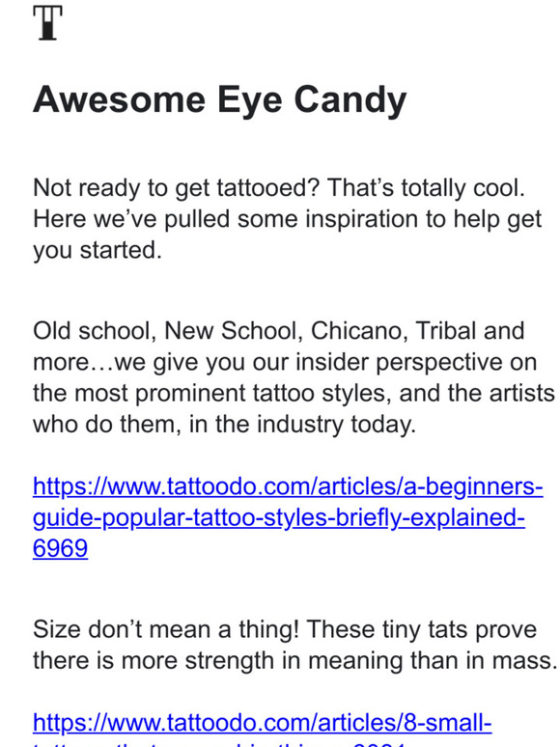The image size is (560, 747).
Task: Click the 'Not ready to get tattooed?' paragraph
Action: coord(287,219)
